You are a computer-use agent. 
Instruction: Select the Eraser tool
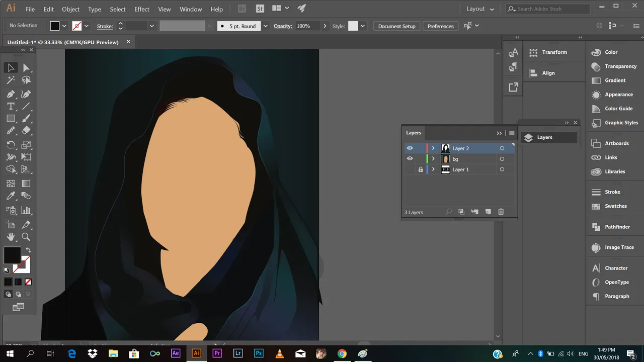point(26,131)
